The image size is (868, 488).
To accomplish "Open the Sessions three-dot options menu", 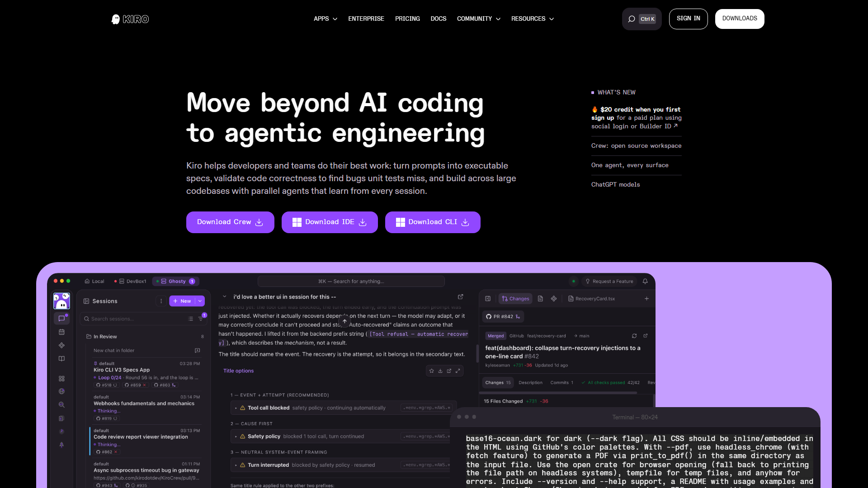I will pyautogui.click(x=161, y=301).
